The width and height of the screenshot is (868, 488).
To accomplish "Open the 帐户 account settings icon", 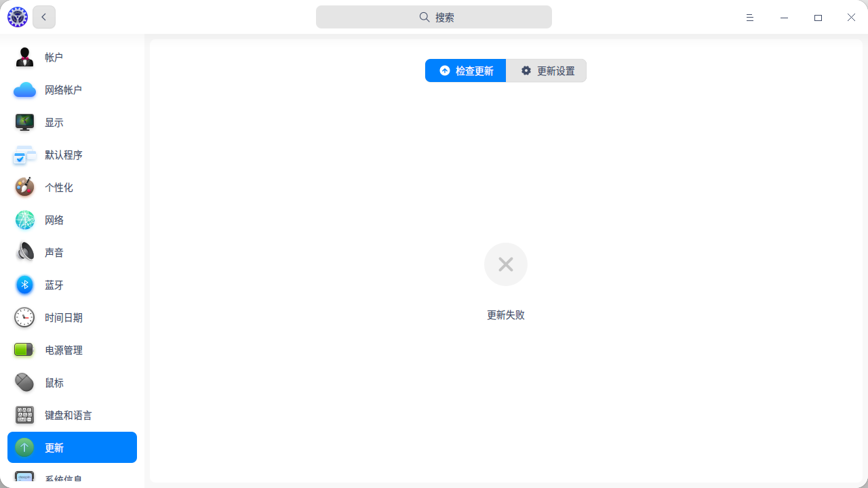I will pyautogui.click(x=25, y=58).
